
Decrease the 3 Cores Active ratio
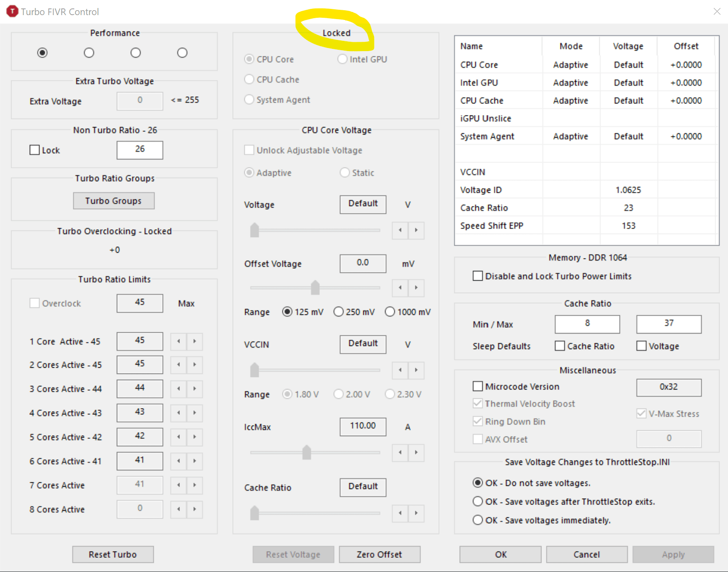click(179, 389)
